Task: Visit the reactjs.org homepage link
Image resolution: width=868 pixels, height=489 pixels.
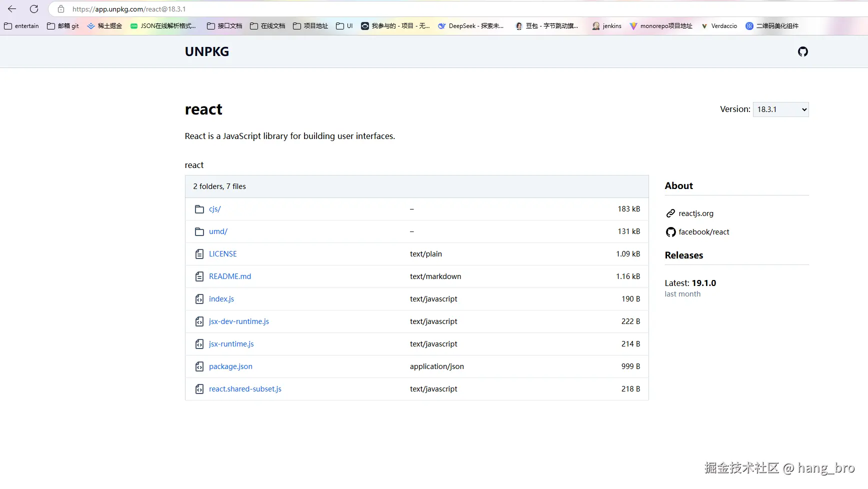Action: [695, 213]
